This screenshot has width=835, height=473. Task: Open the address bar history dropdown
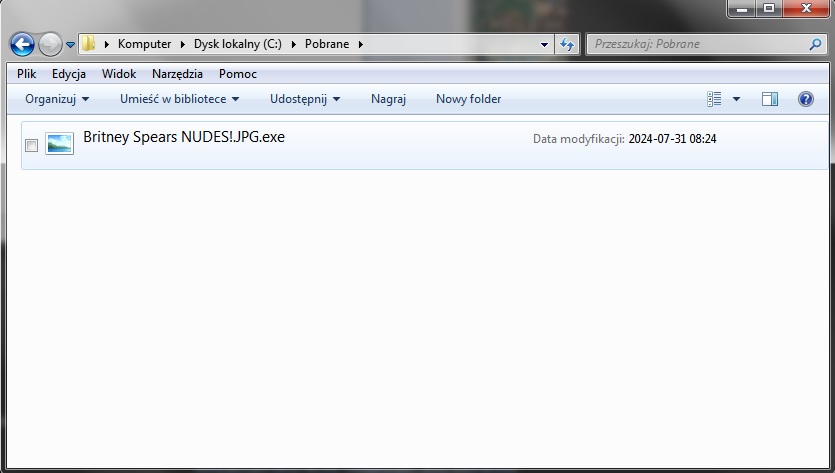coord(544,45)
